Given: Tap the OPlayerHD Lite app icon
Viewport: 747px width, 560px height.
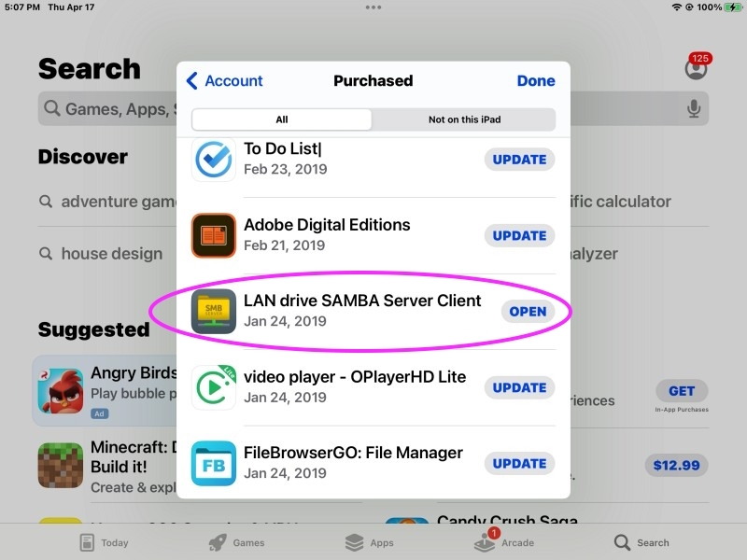Looking at the screenshot, I should 214,387.
